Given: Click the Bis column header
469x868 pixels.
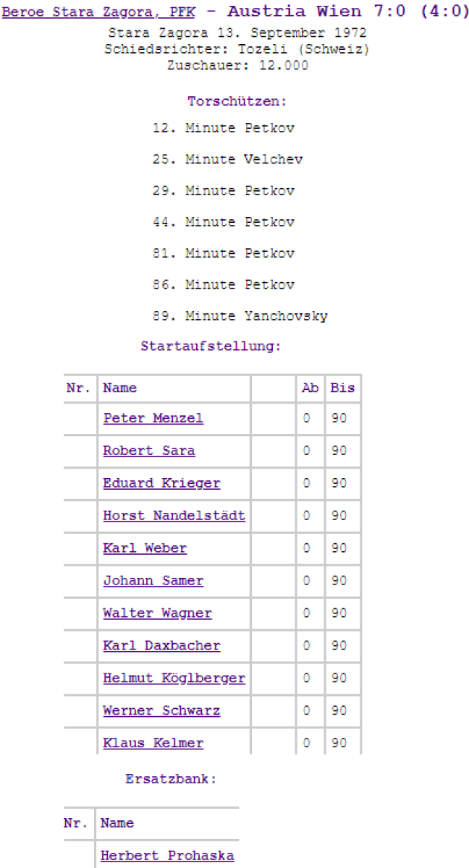Looking at the screenshot, I should [342, 388].
